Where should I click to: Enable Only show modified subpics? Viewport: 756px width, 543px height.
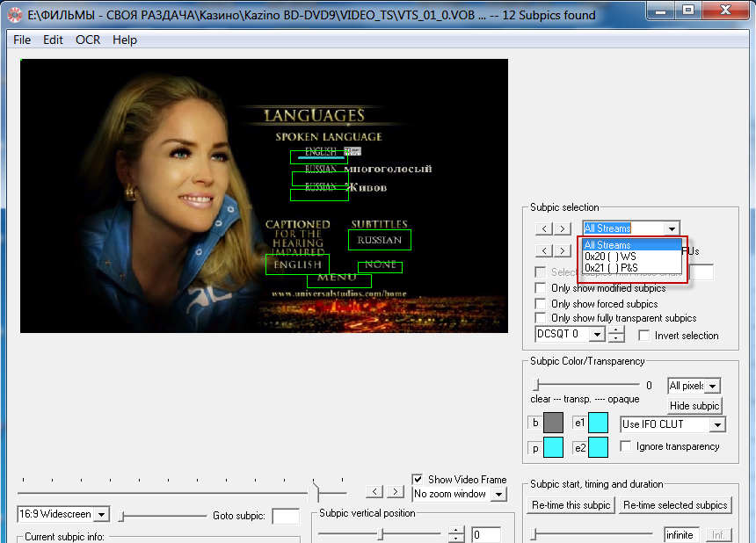541,288
